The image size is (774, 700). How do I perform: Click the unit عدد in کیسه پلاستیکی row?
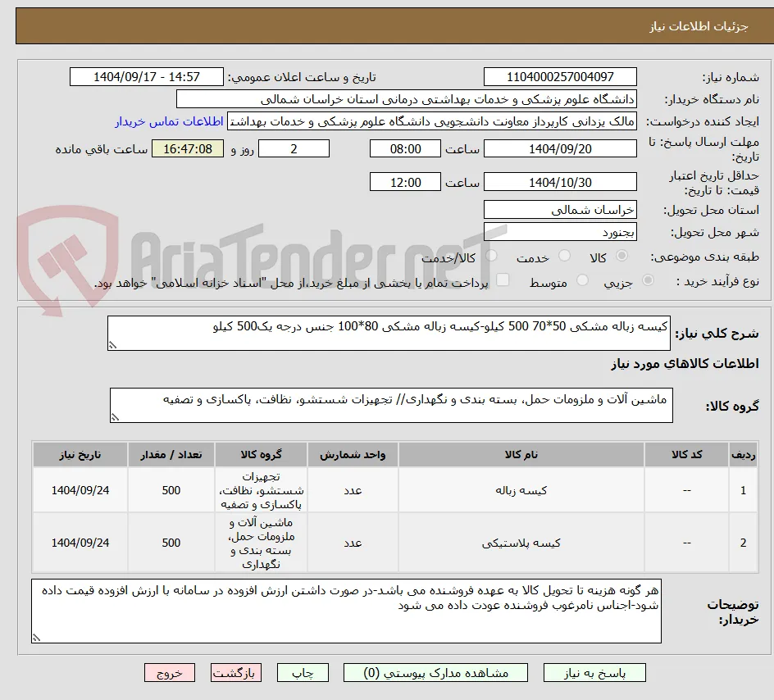(353, 543)
